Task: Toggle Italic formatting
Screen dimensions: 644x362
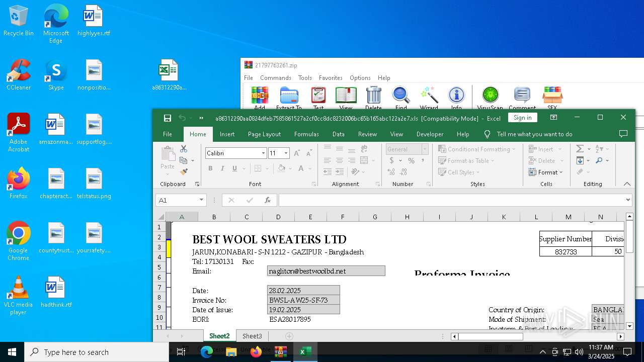Action: pos(222,168)
